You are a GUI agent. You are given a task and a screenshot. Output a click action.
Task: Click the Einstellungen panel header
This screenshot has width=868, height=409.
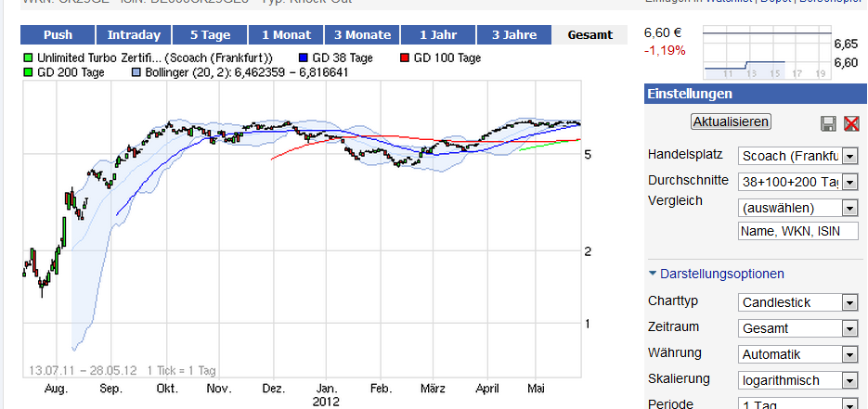coord(756,94)
